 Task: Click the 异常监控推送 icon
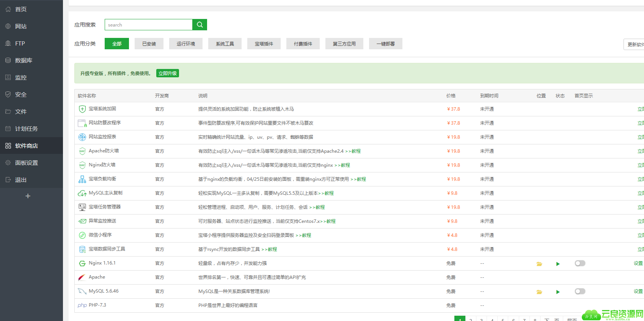pyautogui.click(x=82, y=221)
